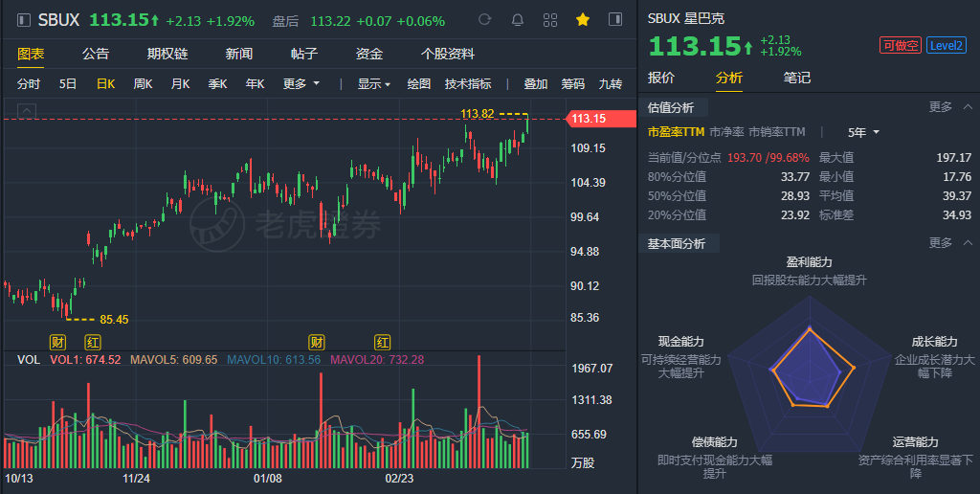Open the 公告 tab

click(95, 54)
